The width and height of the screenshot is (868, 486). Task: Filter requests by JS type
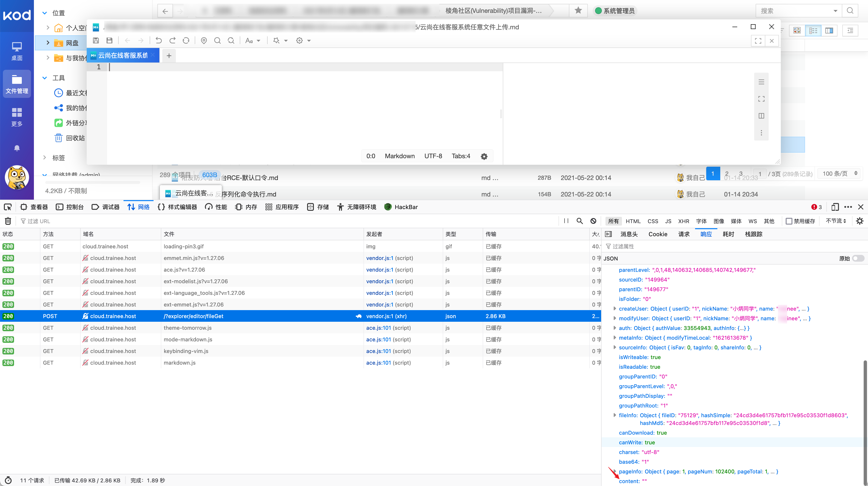[x=668, y=221]
